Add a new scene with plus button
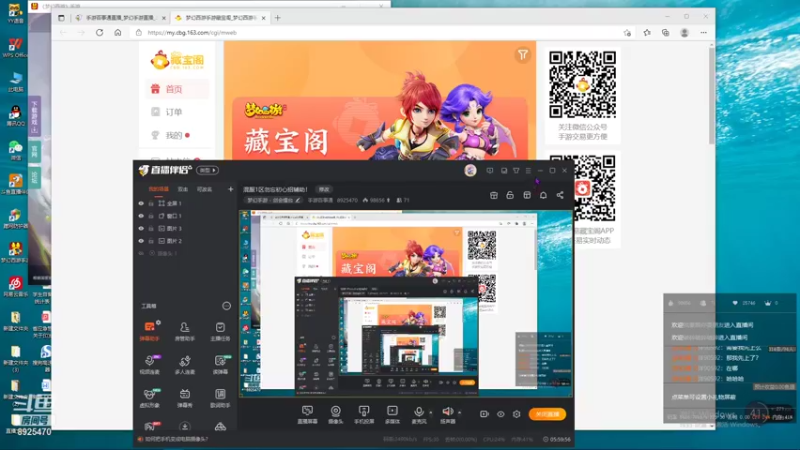 (230, 189)
